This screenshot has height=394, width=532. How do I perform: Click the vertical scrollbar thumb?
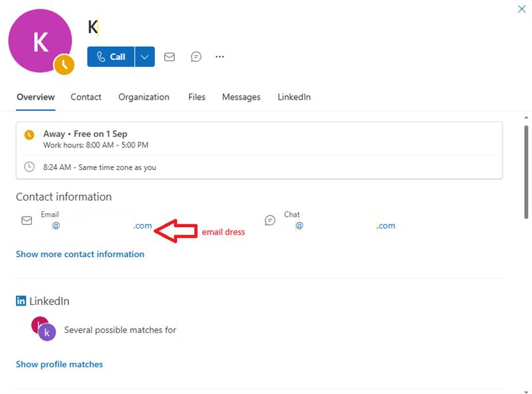coord(526,172)
